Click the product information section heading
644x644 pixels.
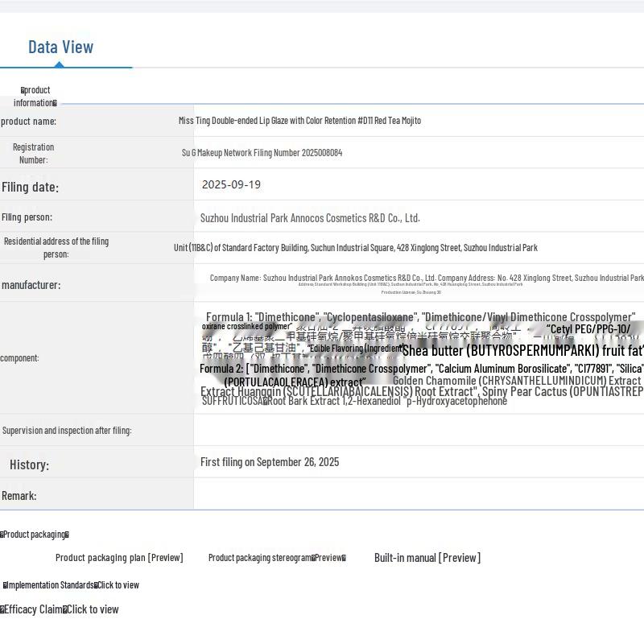35,96
